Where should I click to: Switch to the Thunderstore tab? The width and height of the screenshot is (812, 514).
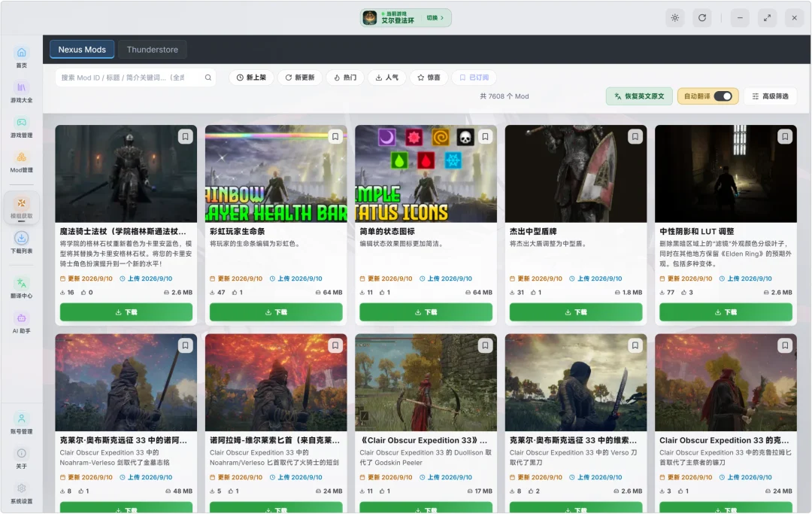pos(152,50)
